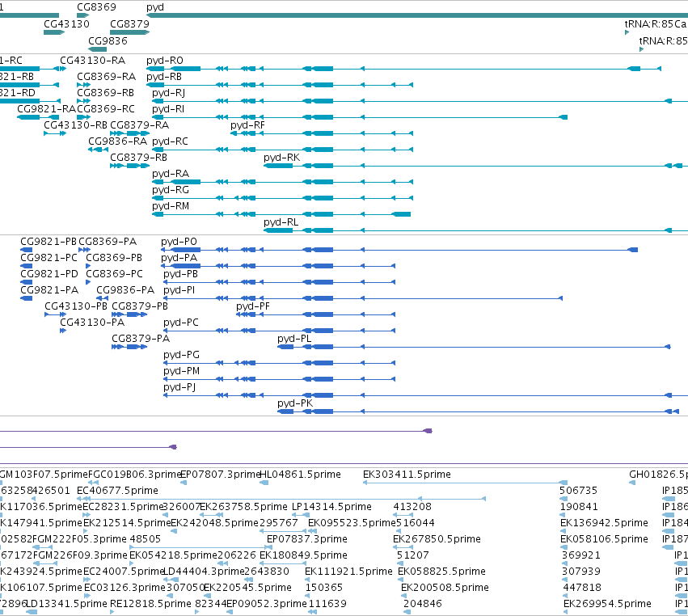The height and width of the screenshot is (616, 688).
Task: Select the pyd-RG transcript label
Action: point(171,191)
